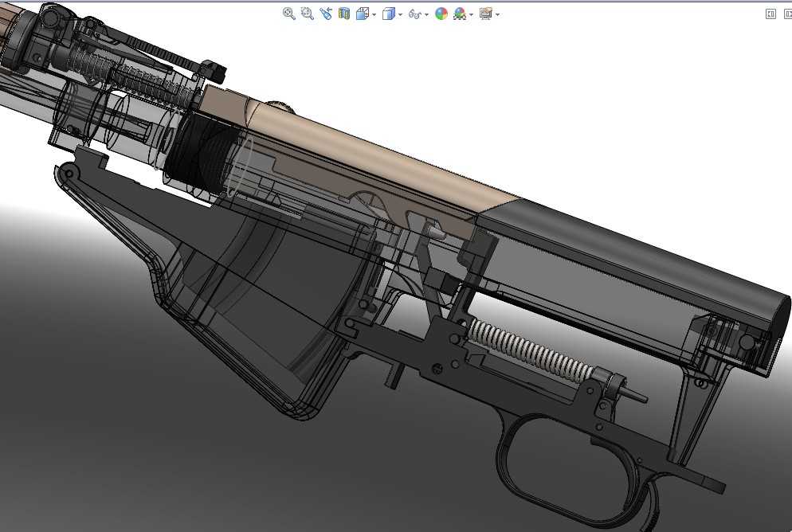Screen dimensions: 792x532
Task: Select the Zoom to Area tool
Action: click(307, 14)
